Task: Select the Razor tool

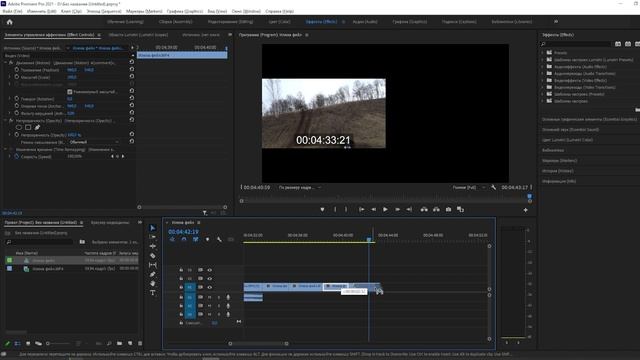Action: [153, 256]
